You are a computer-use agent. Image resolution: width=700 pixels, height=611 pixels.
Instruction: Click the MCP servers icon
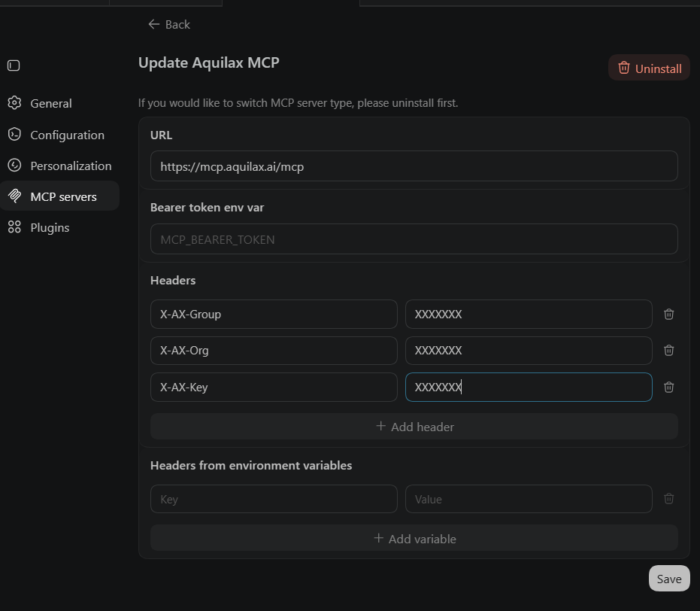click(x=14, y=196)
